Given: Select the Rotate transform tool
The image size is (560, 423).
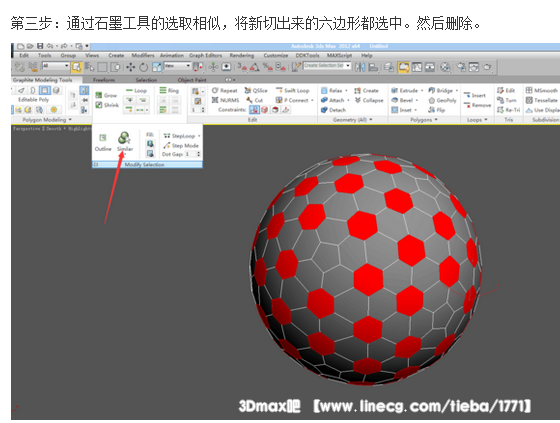Looking at the screenshot, I should (x=143, y=67).
